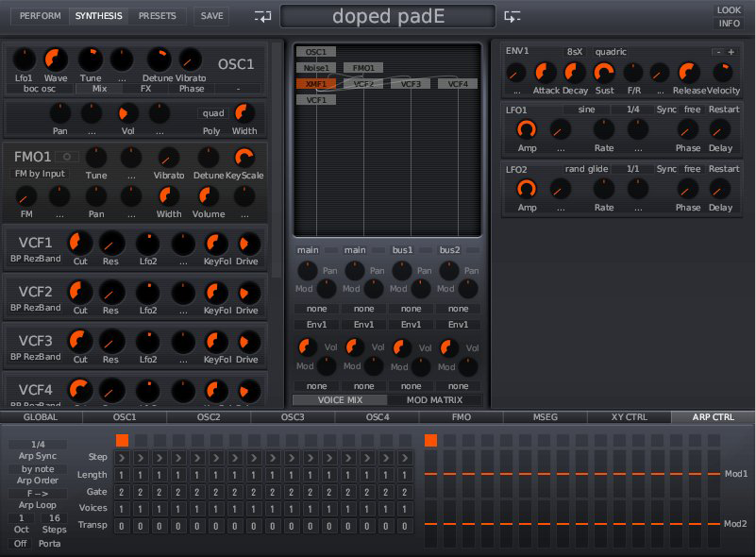Viewport: 756px width, 557px height.
Task: Toggle the FMO1 power circle switch
Action: coord(67,157)
